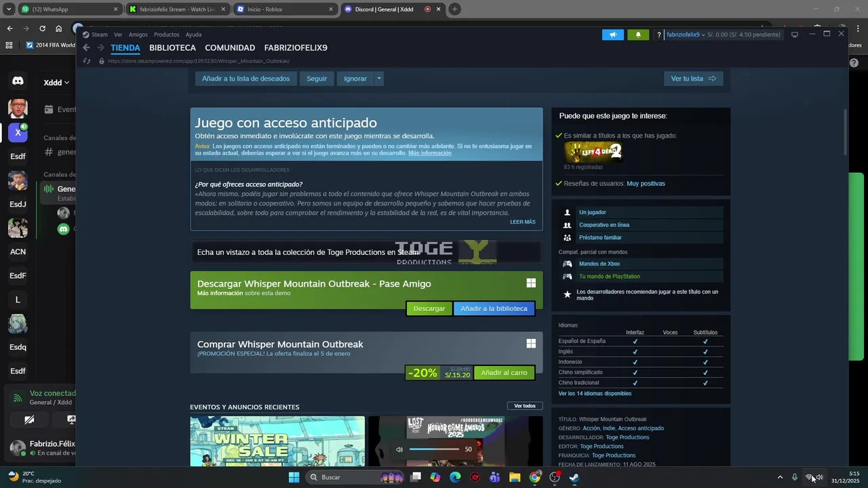The image size is (868, 488).
Task: Reload the Steam store page
Action: [86, 61]
